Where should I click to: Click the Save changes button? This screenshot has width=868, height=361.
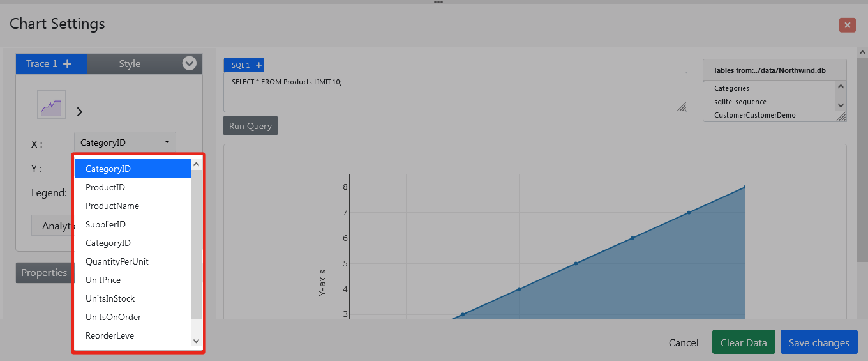(818, 342)
